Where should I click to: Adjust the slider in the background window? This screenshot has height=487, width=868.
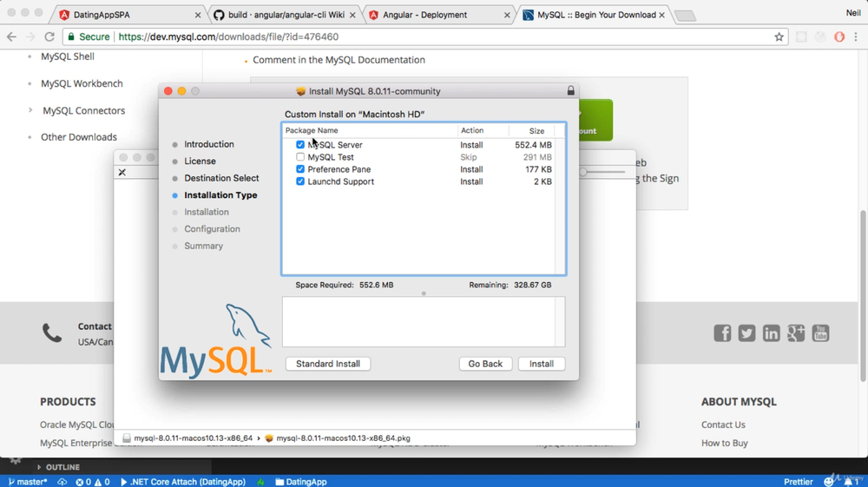(x=583, y=172)
